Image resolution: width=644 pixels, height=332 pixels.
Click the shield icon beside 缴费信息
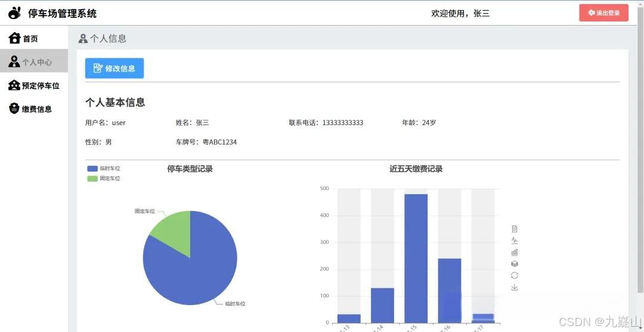pyautogui.click(x=14, y=108)
